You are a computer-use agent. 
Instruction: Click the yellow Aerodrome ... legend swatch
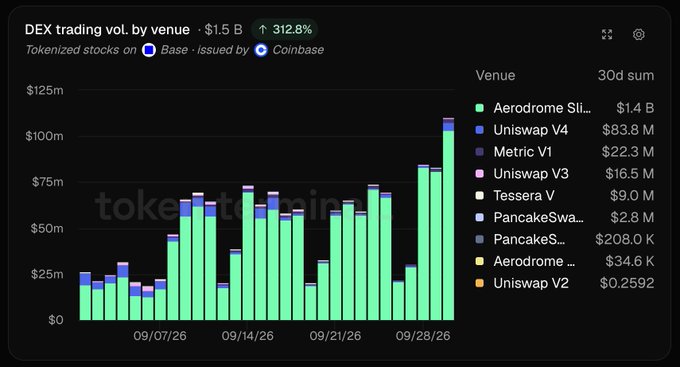click(479, 261)
